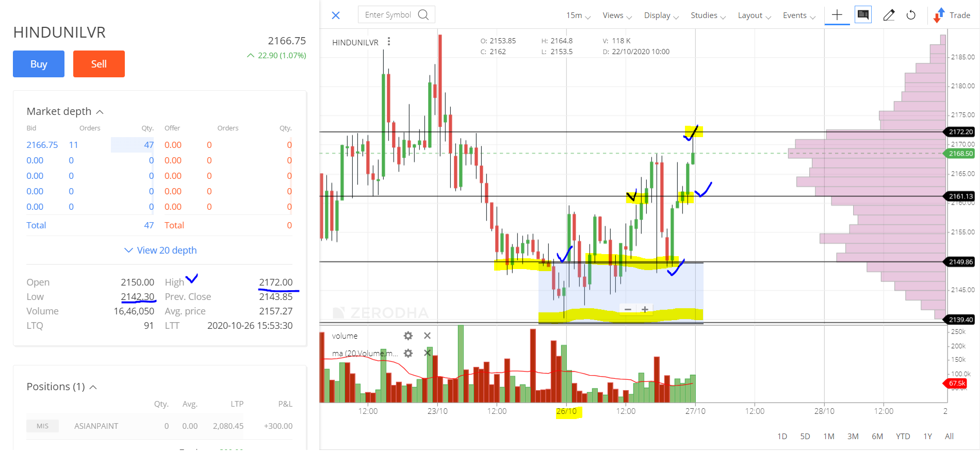Select the 1Y range
This screenshot has width=980, height=451.
pyautogui.click(x=927, y=436)
